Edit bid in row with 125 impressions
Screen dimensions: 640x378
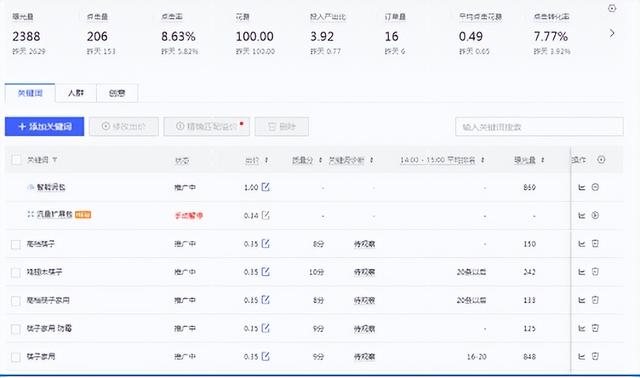[265, 328]
